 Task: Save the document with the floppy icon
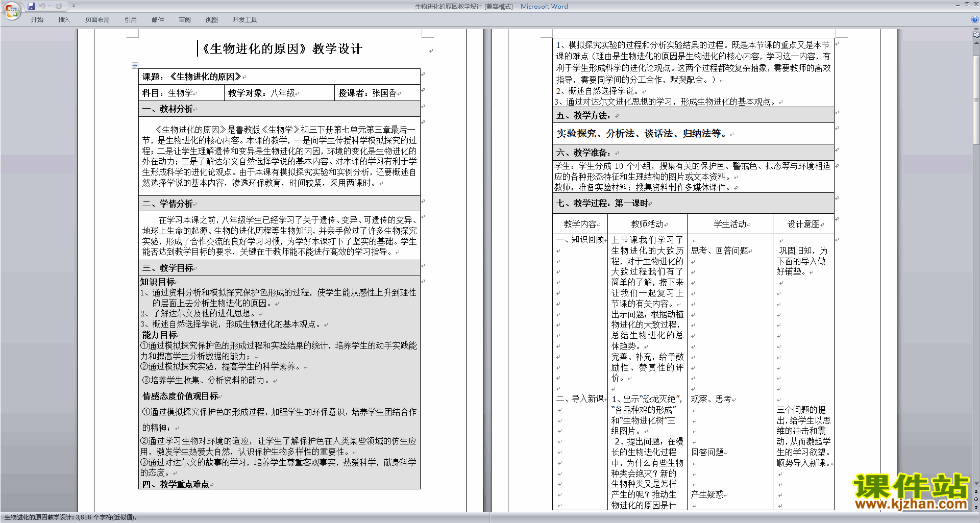pos(31,6)
